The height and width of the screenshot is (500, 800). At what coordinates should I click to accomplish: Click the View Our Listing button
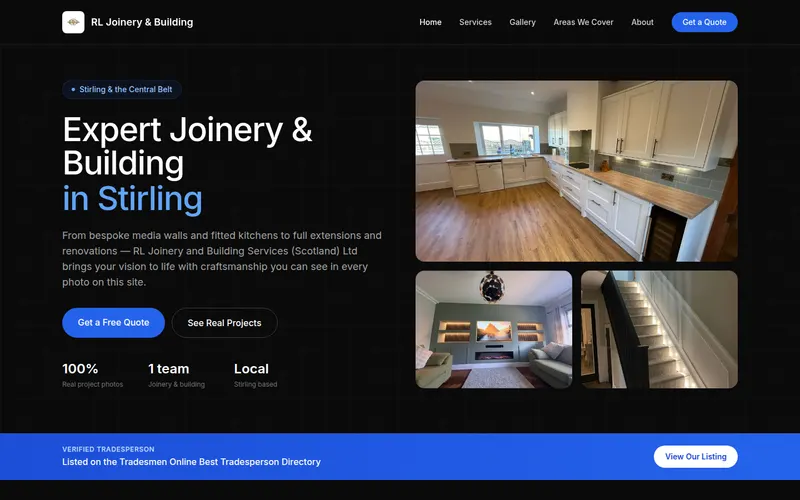(695, 457)
